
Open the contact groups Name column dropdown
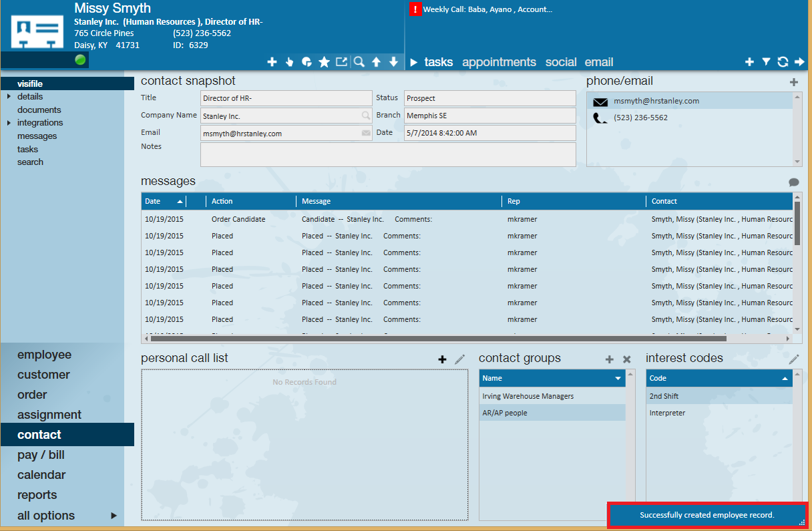618,379
